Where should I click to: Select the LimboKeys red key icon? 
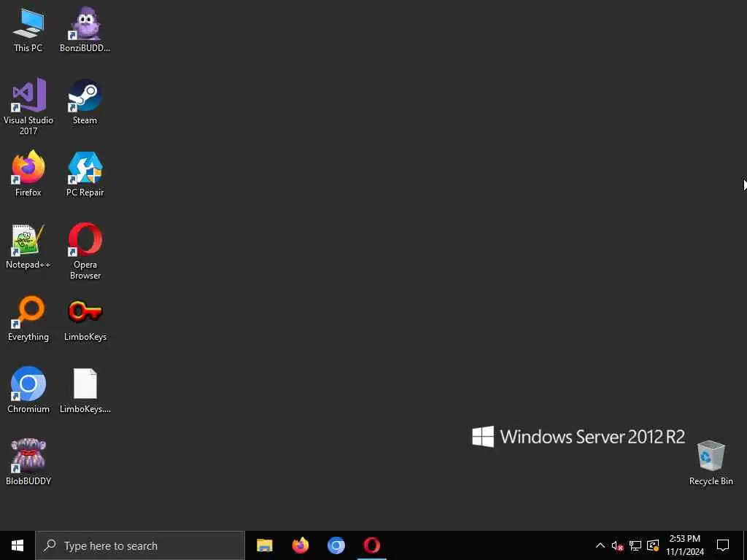coord(85,320)
